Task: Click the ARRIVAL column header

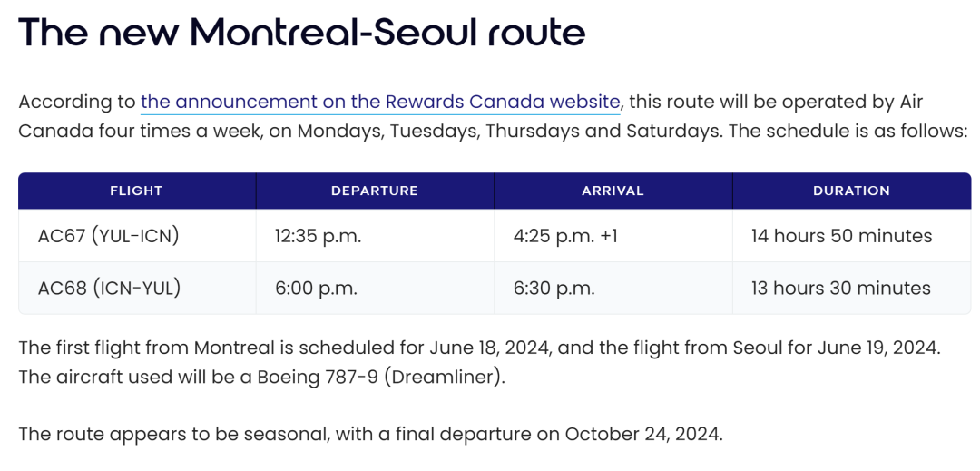Action: [x=612, y=191]
